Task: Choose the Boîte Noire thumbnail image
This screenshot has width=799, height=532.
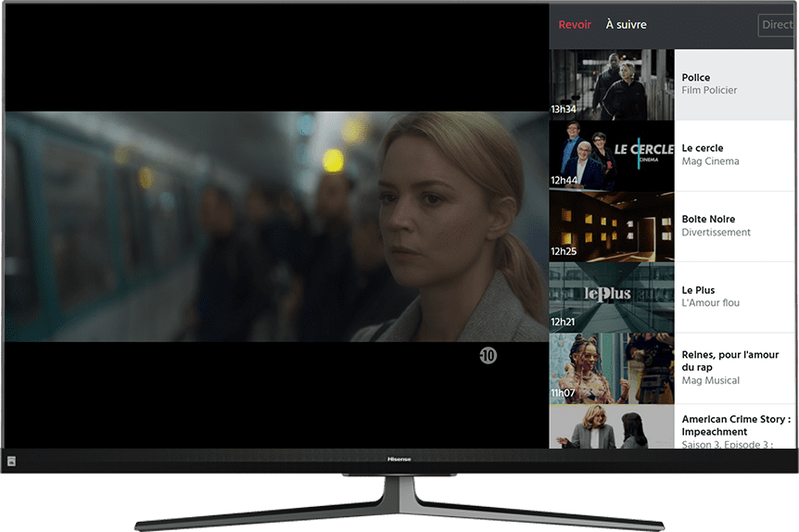Action: tap(612, 226)
